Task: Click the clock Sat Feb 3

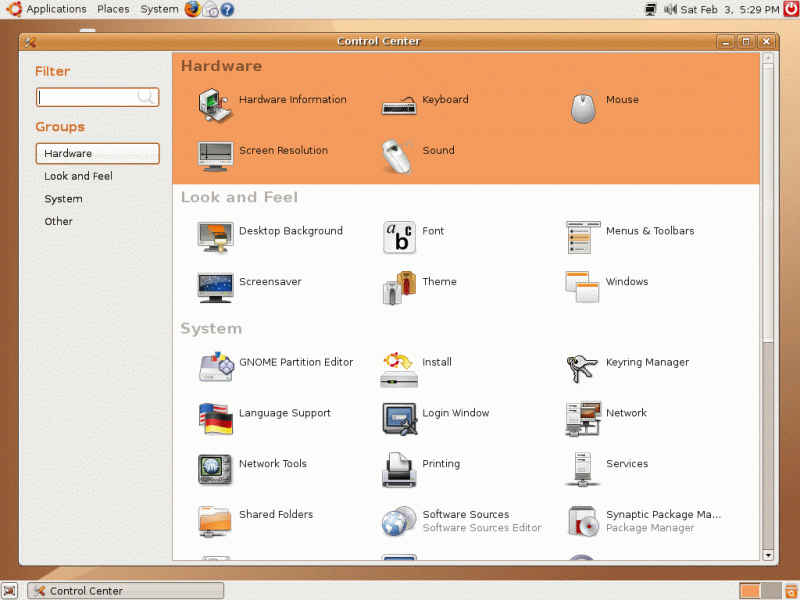Action: [730, 9]
